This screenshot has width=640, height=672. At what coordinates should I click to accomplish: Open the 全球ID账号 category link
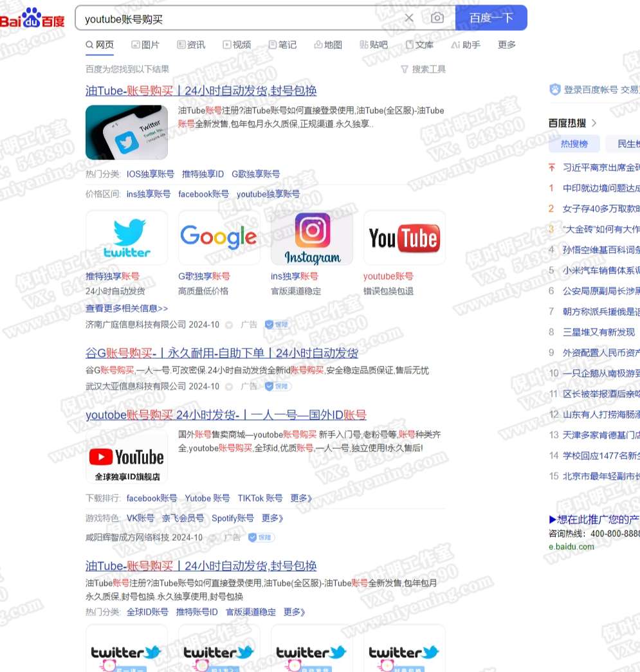pyautogui.click(x=147, y=612)
